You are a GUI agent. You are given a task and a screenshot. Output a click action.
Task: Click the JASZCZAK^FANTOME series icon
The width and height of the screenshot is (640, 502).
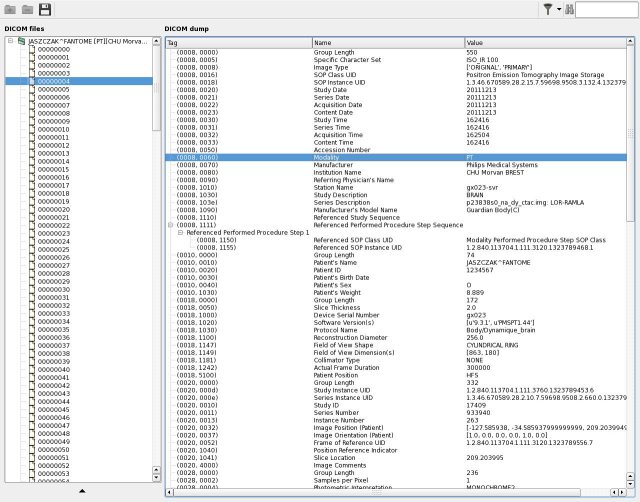click(21, 42)
